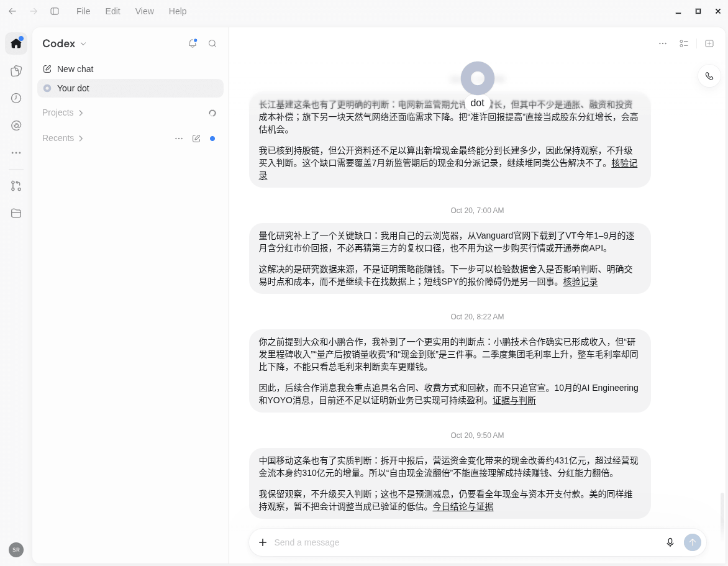Click the SR user avatar

pos(16,550)
